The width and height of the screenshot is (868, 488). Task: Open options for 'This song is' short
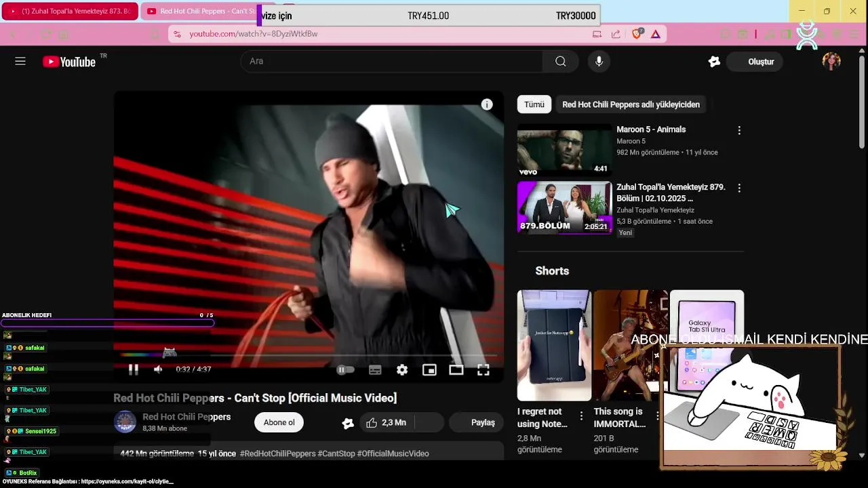coord(657,415)
